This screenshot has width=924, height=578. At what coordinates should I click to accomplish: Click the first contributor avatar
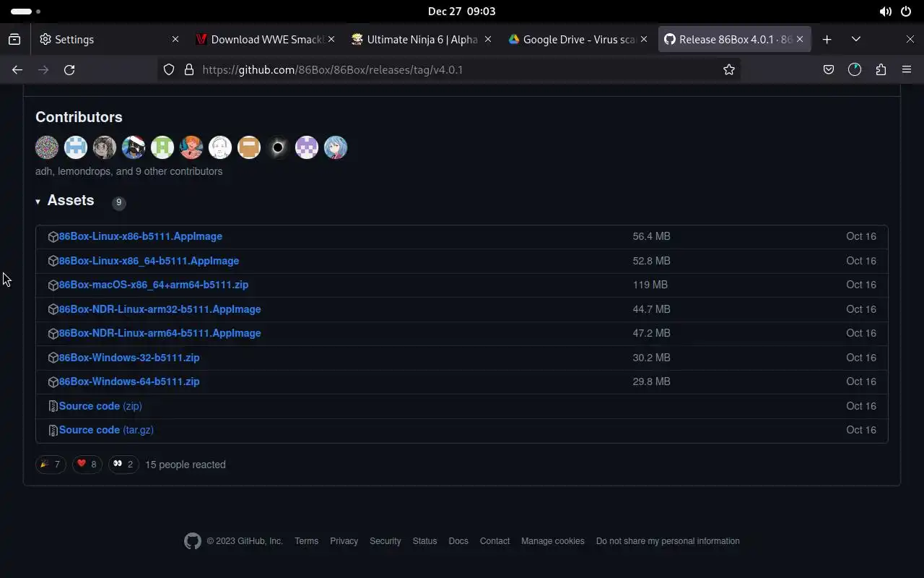pyautogui.click(x=47, y=147)
